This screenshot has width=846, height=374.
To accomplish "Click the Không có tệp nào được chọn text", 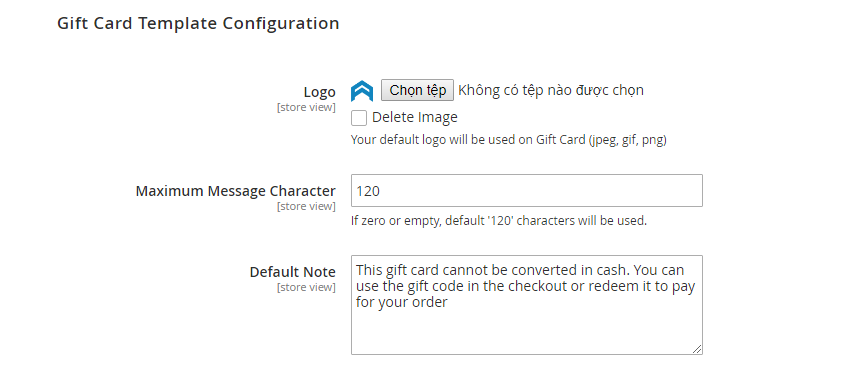I will (551, 90).
